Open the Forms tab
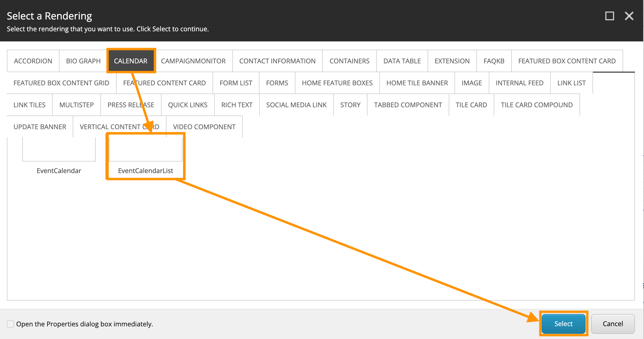Viewport: 644px width, 339px height. pyautogui.click(x=277, y=83)
